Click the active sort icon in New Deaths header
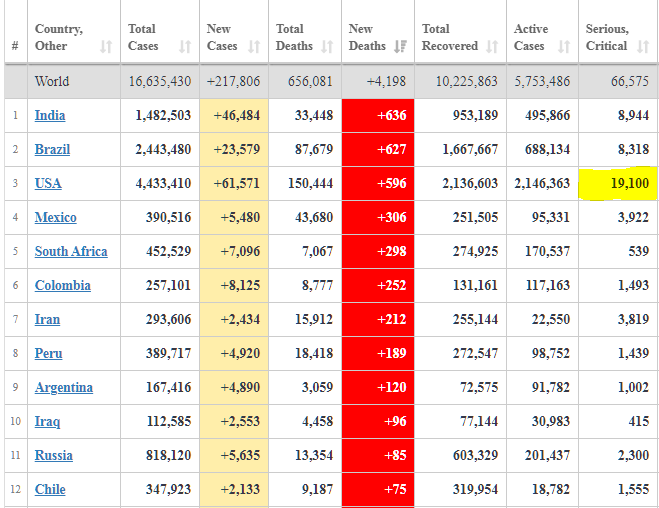 point(400,47)
